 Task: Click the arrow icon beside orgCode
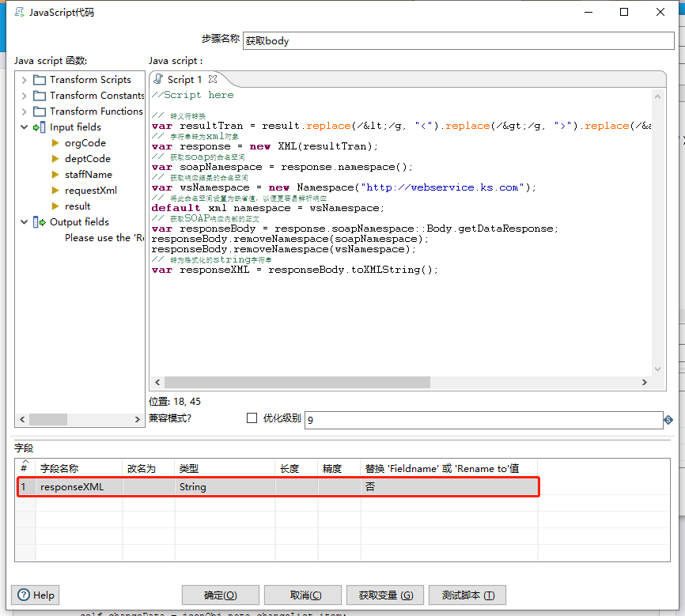click(x=55, y=143)
